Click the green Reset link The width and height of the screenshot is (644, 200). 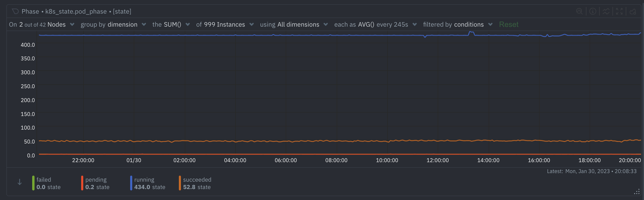(x=509, y=25)
